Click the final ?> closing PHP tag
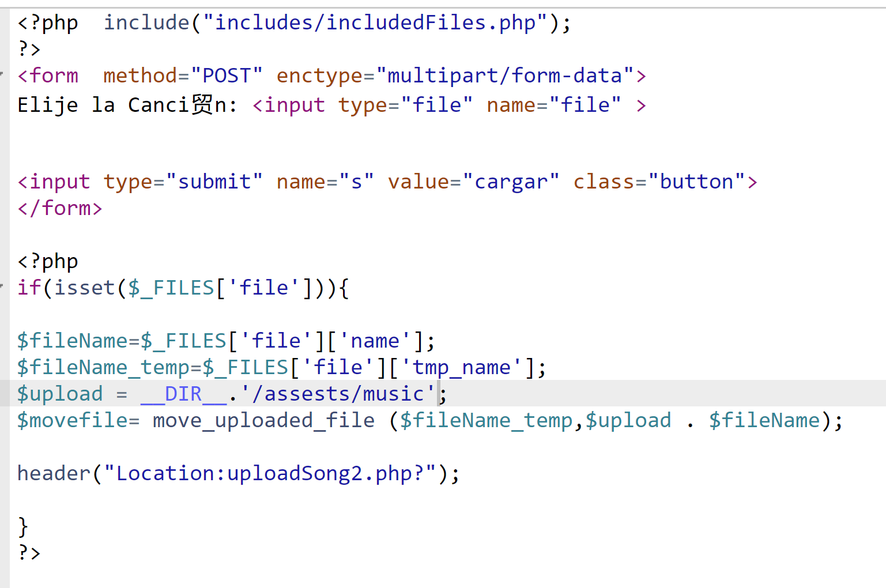Screen dimensions: 886x588 pos(29,553)
